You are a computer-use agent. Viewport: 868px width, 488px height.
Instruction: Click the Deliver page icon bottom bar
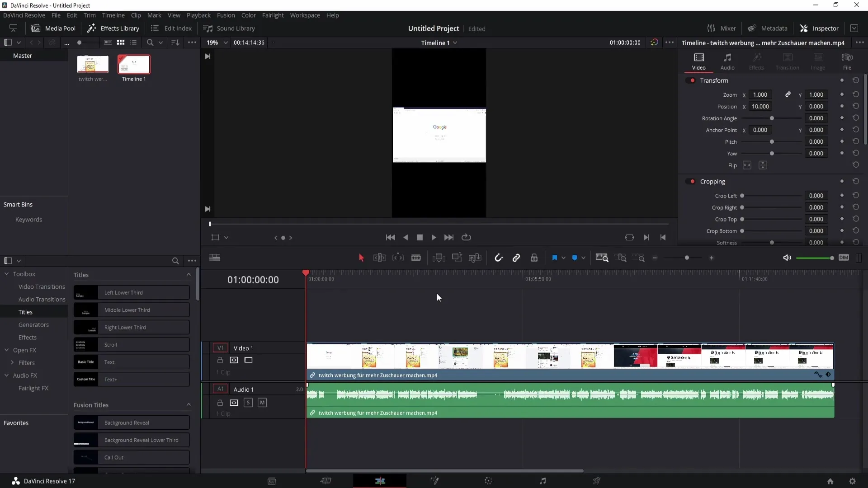coord(596,481)
